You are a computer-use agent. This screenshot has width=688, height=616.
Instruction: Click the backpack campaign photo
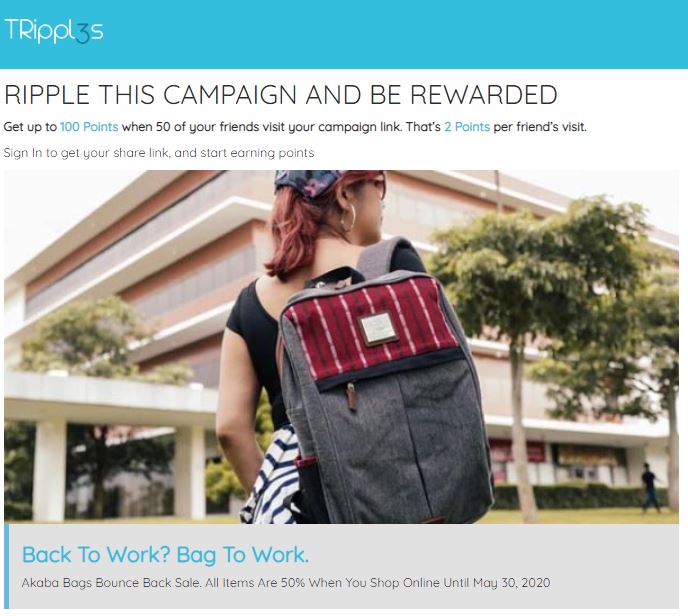(x=341, y=347)
